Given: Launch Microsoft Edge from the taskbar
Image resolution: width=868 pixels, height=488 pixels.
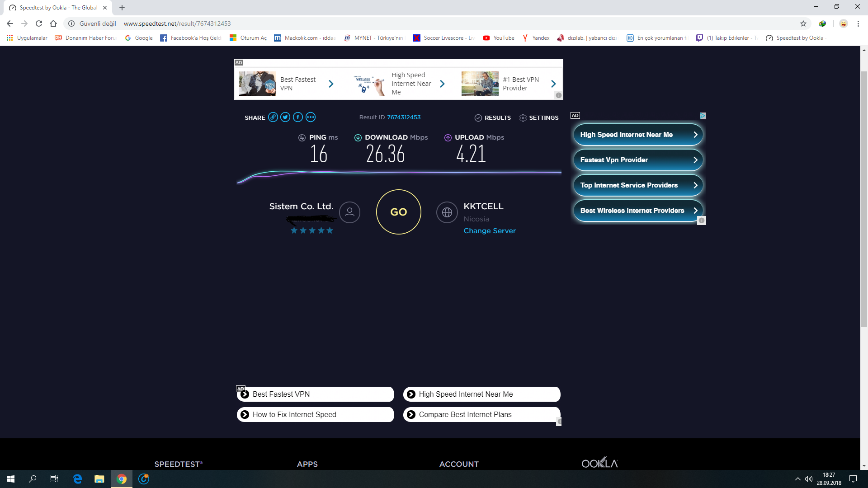Looking at the screenshot, I should click(77, 479).
